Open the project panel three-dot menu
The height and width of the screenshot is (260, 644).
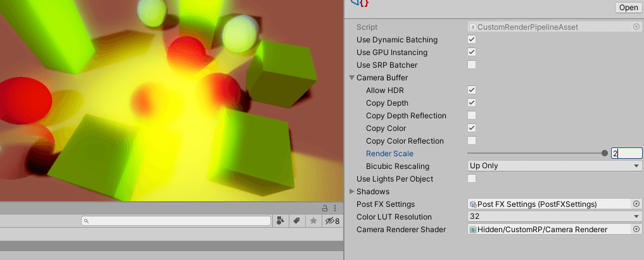click(x=336, y=208)
